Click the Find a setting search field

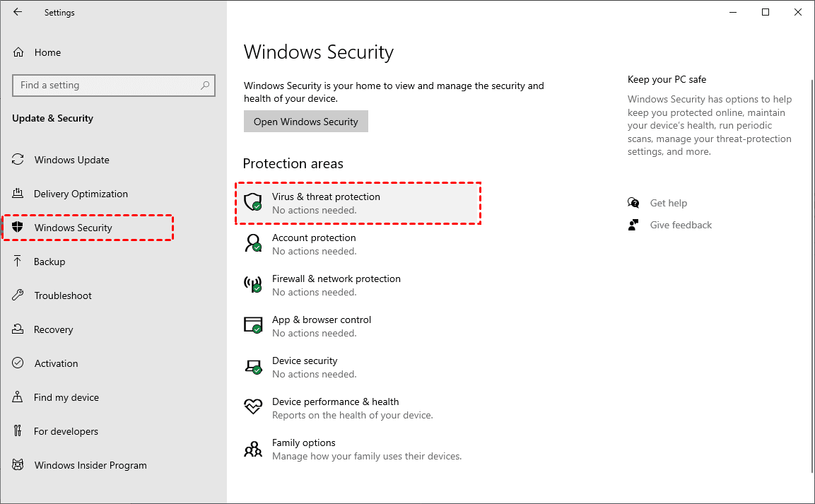click(106, 86)
